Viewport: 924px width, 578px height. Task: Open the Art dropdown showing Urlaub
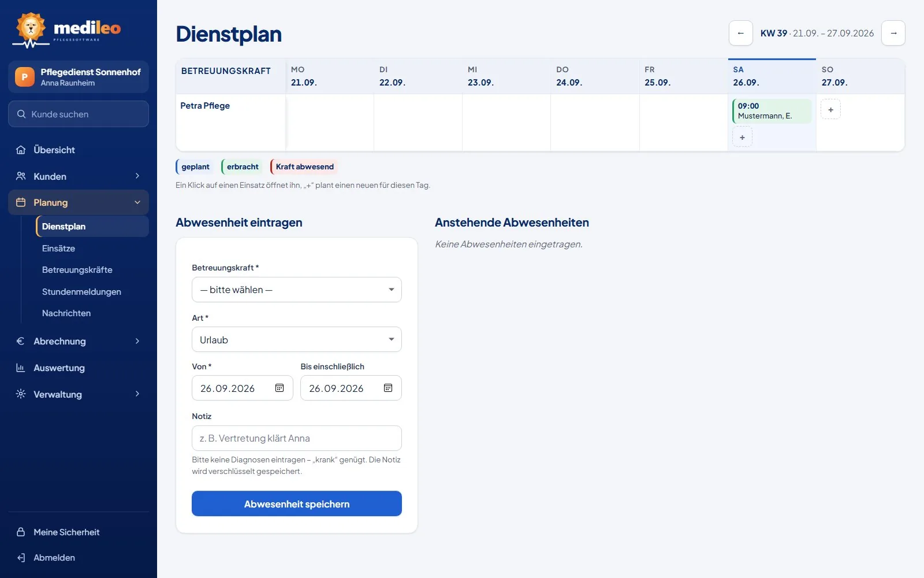(x=297, y=340)
